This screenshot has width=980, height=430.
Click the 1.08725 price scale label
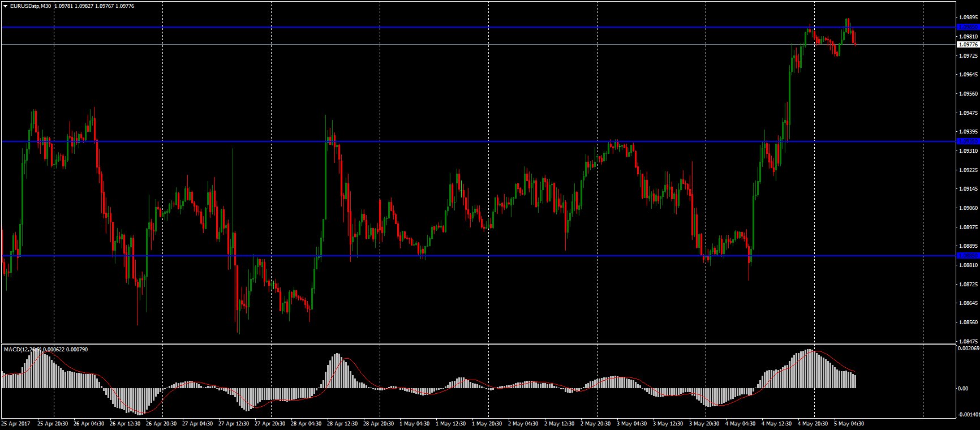969,284
